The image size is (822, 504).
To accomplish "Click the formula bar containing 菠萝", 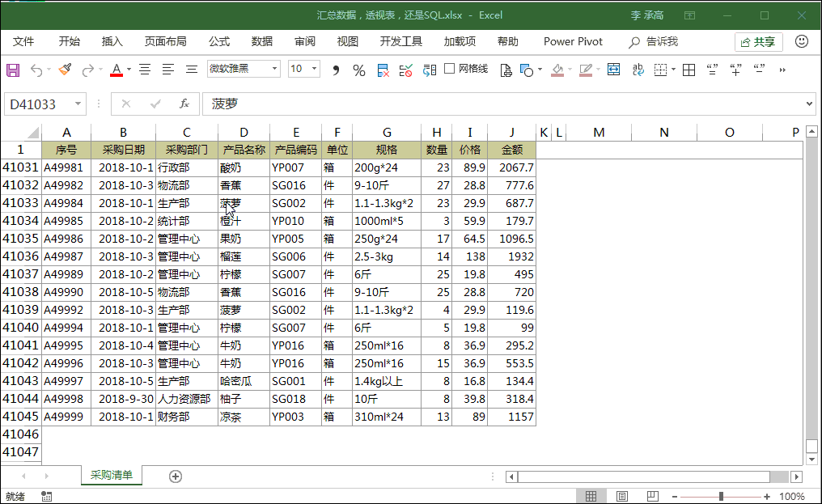I will (502, 104).
